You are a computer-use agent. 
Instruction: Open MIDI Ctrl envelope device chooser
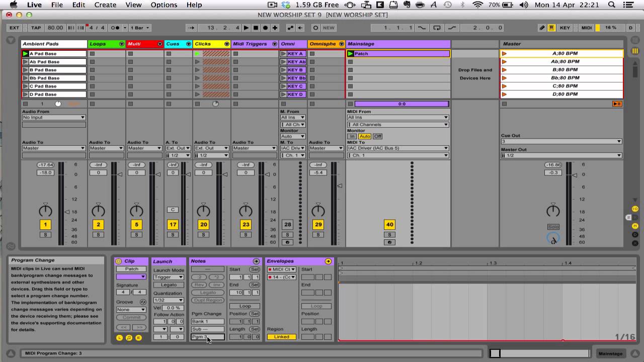[281, 269]
